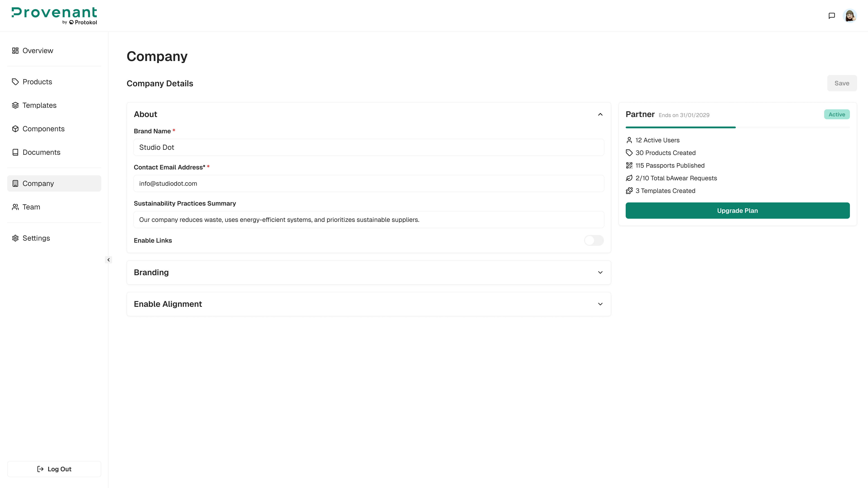Collapse the sidebar with the arrow
The image size is (868, 488).
(108, 260)
